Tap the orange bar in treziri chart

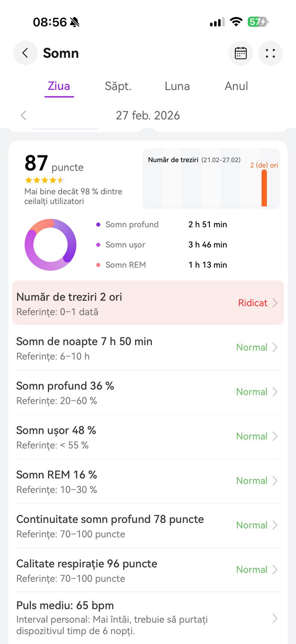tap(264, 188)
